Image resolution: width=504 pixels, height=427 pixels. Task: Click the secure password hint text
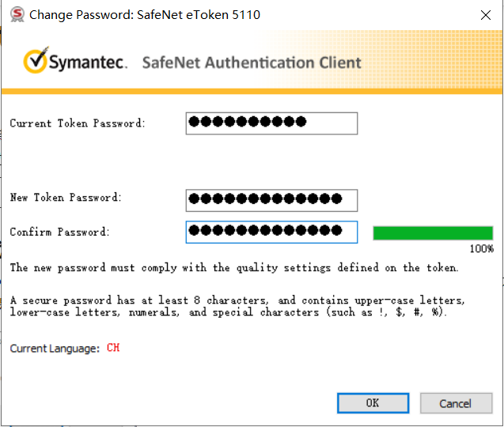click(x=237, y=306)
